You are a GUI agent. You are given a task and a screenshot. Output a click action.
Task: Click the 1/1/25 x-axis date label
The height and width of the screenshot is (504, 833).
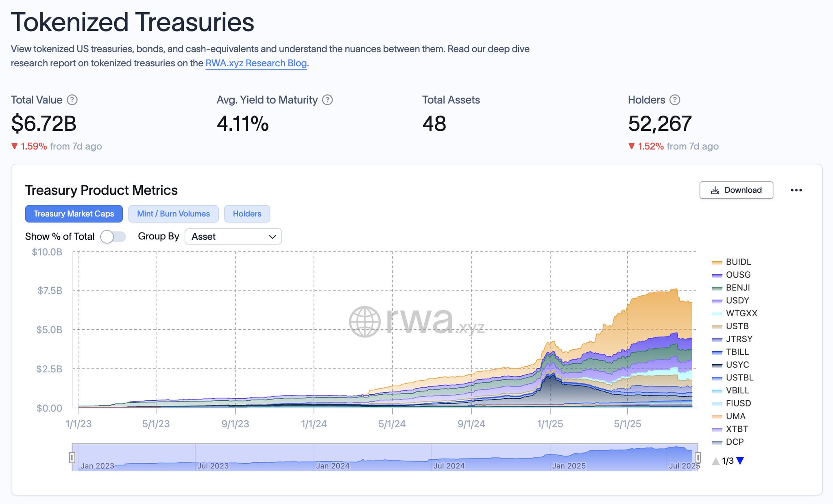click(x=550, y=424)
